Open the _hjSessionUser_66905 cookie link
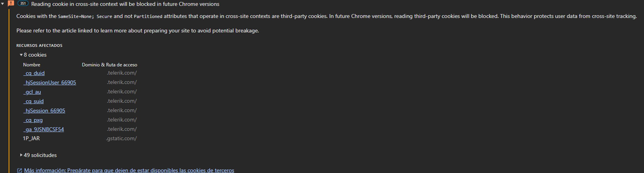644x173 pixels. pyautogui.click(x=50, y=82)
